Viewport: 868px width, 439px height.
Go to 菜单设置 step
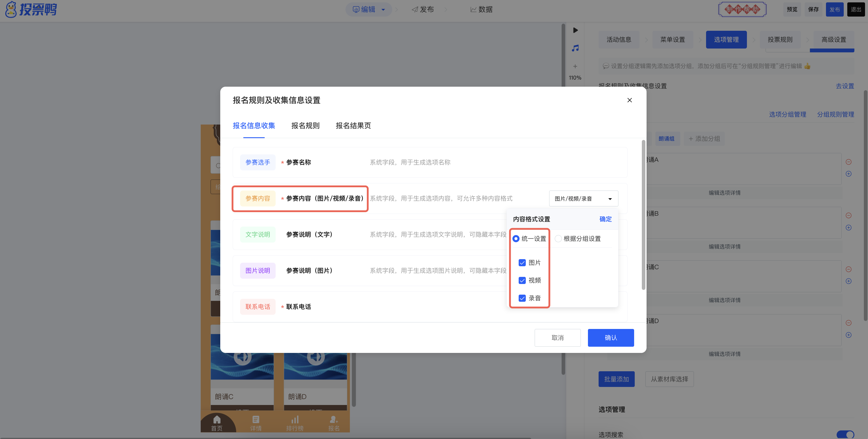[673, 40]
